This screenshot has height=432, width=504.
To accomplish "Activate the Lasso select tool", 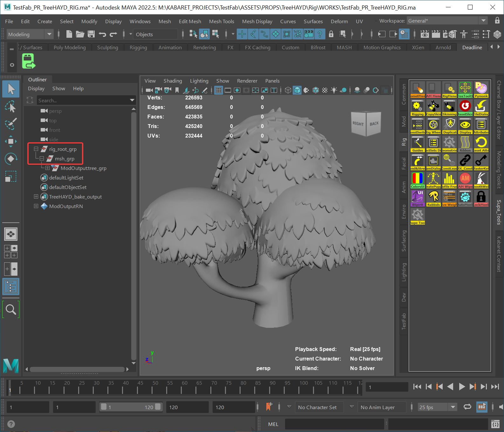I will pos(11,107).
